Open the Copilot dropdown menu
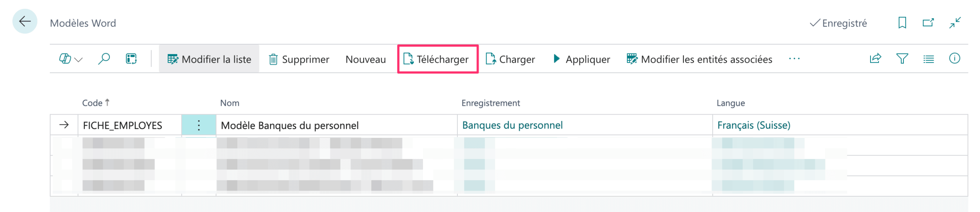Image resolution: width=980 pixels, height=212 pixels. (x=71, y=59)
